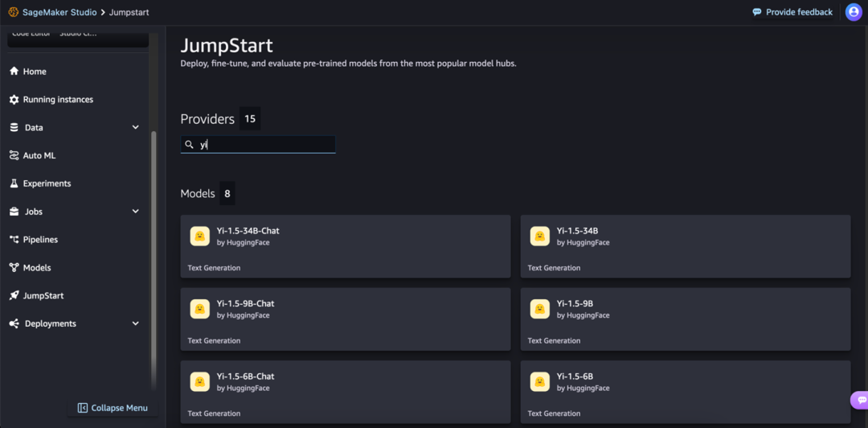The image size is (868, 428).
Task: Open Pipelines in sidebar
Action: 40,240
